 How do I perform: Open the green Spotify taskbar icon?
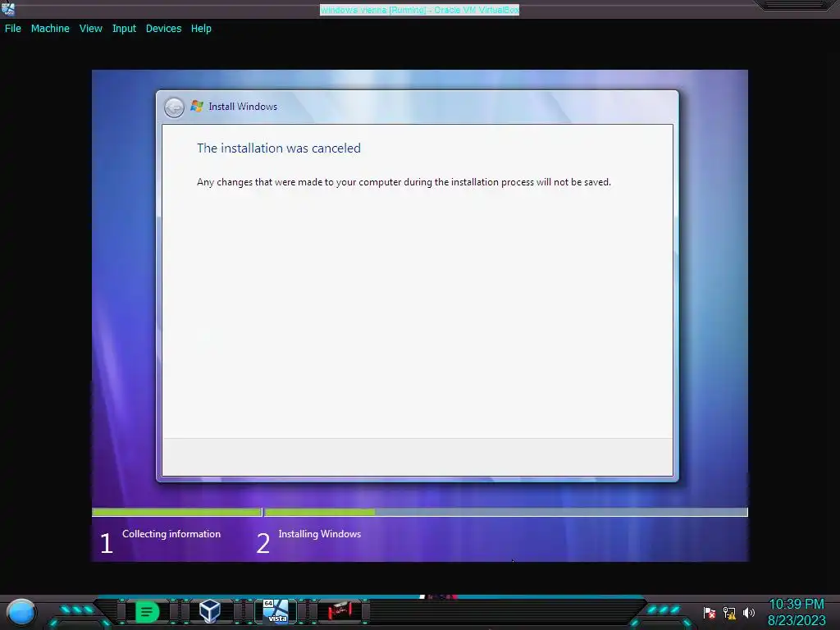pyautogui.click(x=147, y=611)
